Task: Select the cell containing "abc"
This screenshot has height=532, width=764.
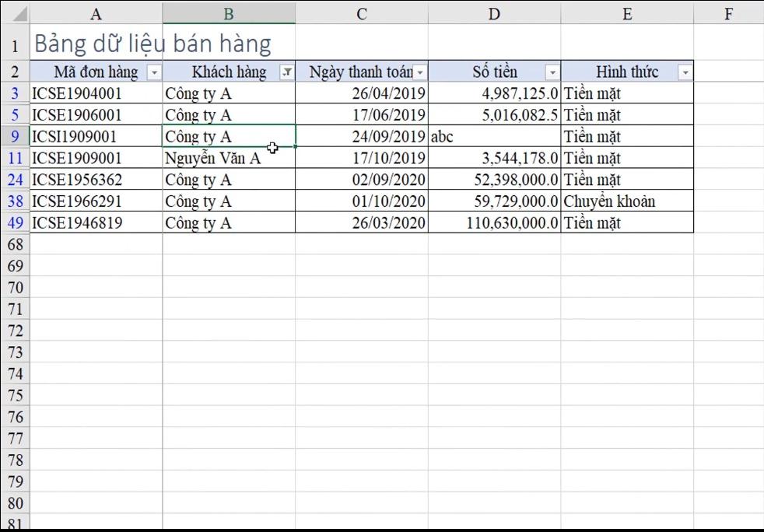Action: (x=494, y=136)
